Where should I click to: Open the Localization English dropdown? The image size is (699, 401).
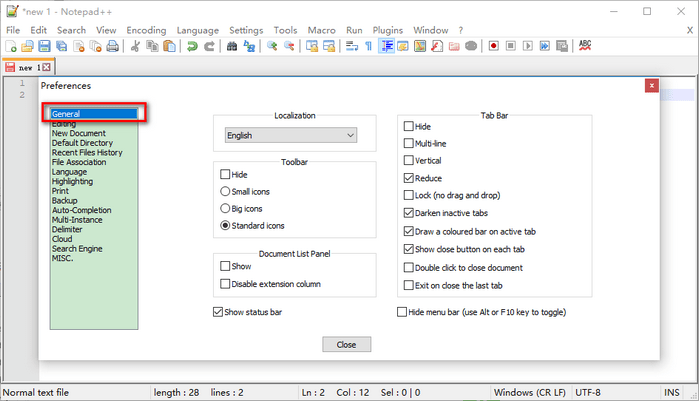[x=291, y=135]
